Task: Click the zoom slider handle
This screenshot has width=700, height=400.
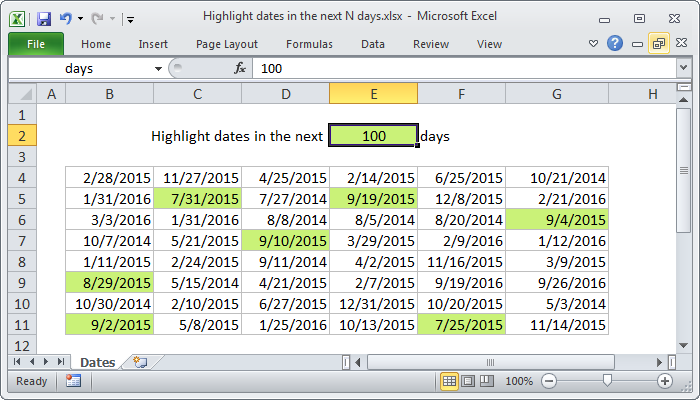Action: (x=606, y=381)
